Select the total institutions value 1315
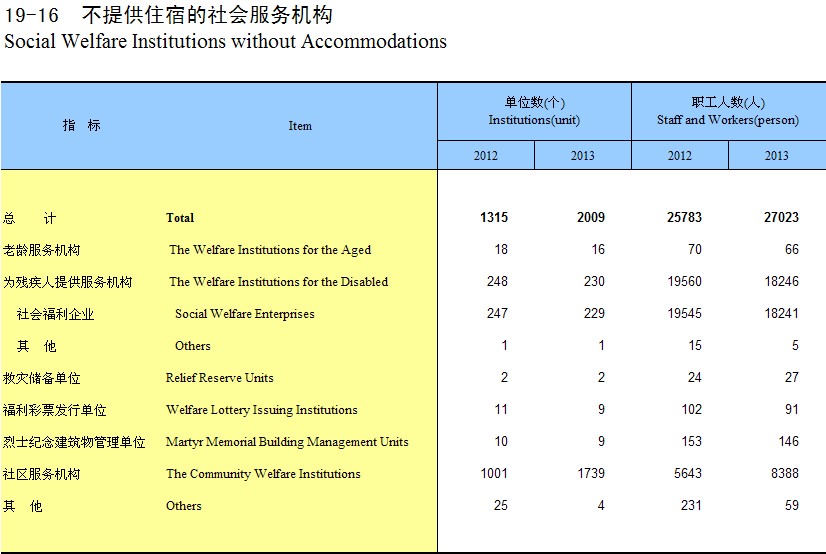The width and height of the screenshot is (826, 554). [494, 218]
